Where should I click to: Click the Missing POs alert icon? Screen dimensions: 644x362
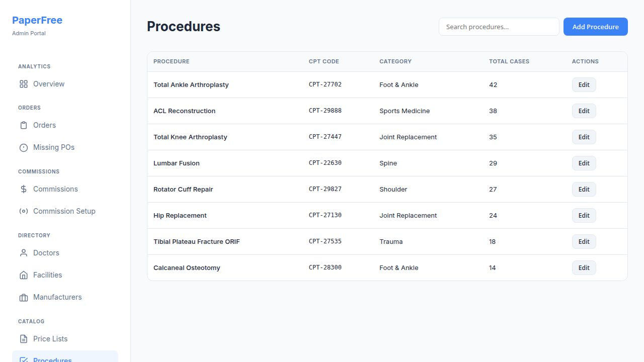(x=23, y=147)
